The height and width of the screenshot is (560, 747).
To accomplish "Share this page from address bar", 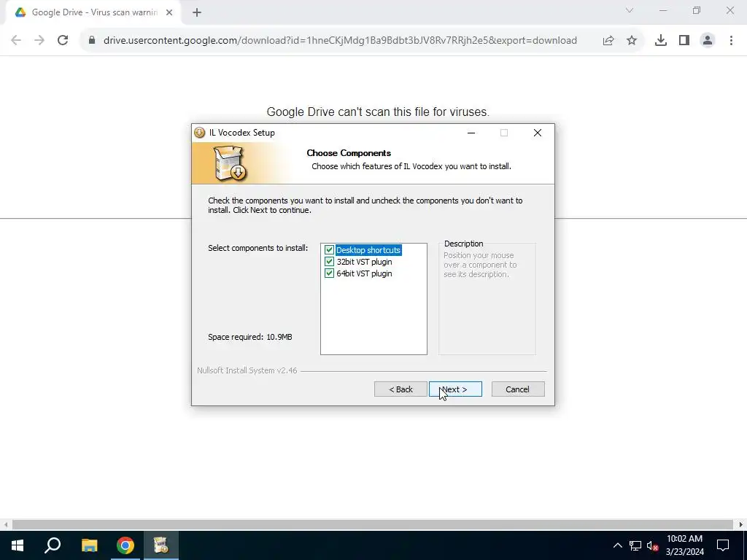I will [608, 41].
